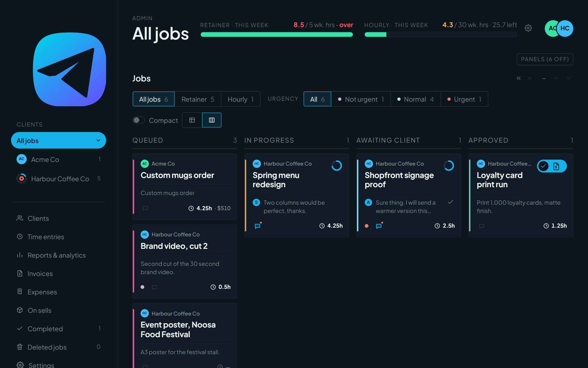Click progress spinner on Spring menu redesign
Viewport: 588px width, 368px height.
[x=336, y=166]
